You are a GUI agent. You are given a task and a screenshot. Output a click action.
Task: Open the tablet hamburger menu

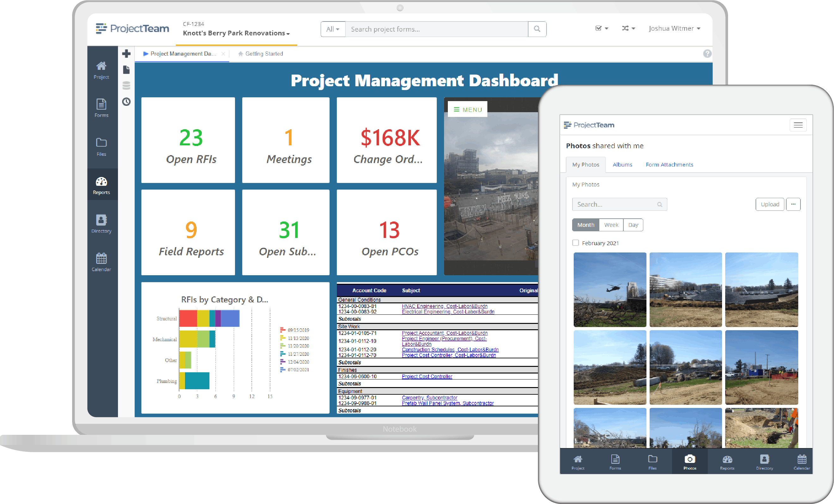pos(798,125)
